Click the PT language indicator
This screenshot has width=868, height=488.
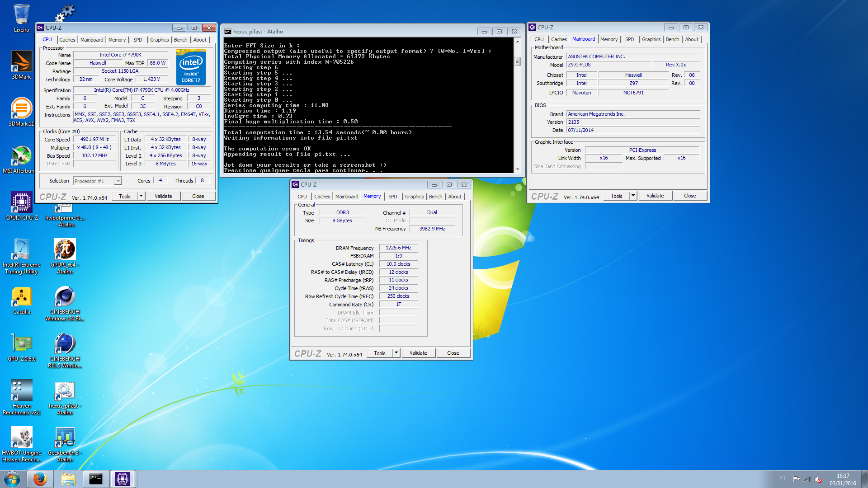point(783,478)
